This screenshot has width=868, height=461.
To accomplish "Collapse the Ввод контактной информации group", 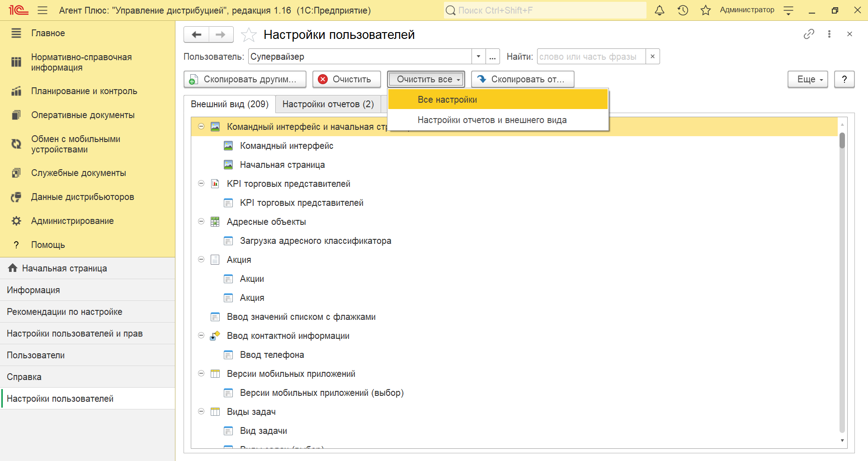I will 201,336.
